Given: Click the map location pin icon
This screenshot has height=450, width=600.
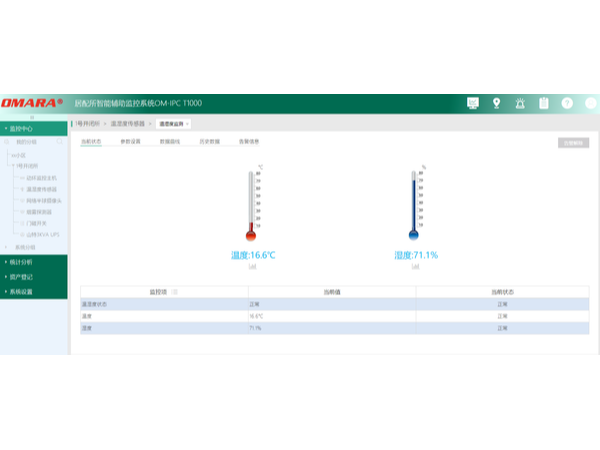Looking at the screenshot, I should click(x=496, y=103).
